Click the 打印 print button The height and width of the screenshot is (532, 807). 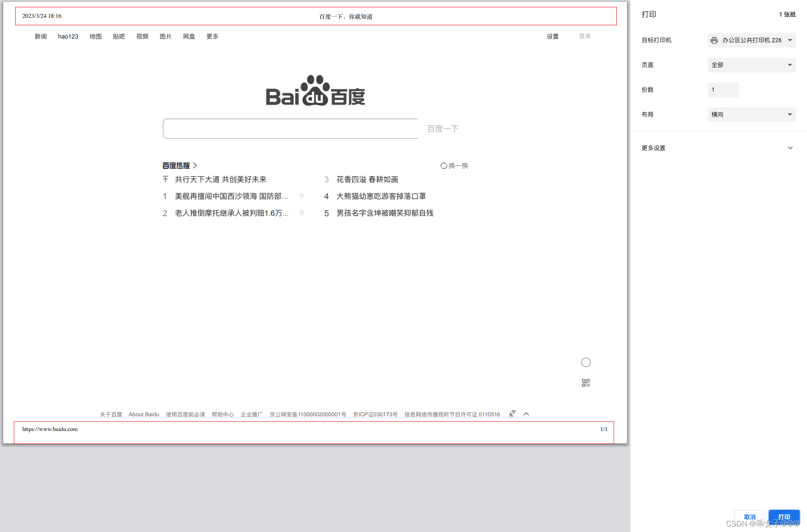click(x=784, y=517)
